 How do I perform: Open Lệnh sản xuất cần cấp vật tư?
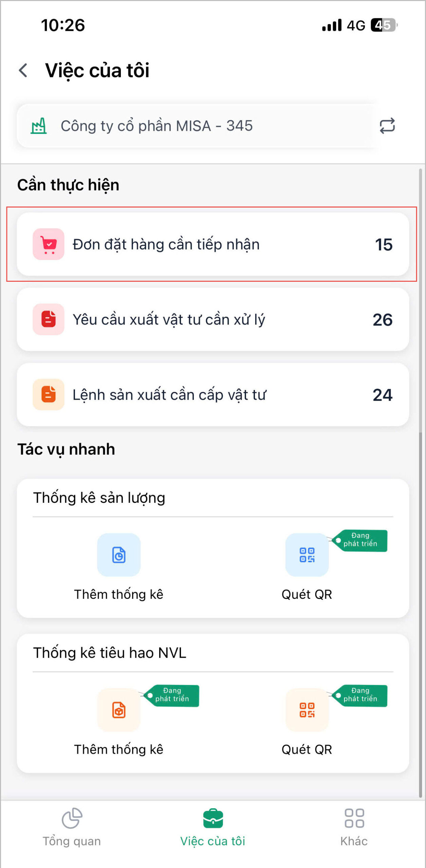[213, 394]
